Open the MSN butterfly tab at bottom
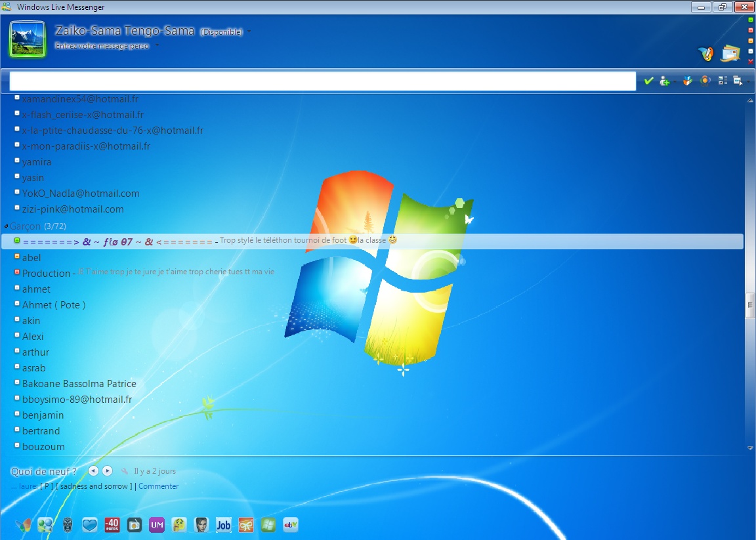The width and height of the screenshot is (756, 540). point(23,524)
